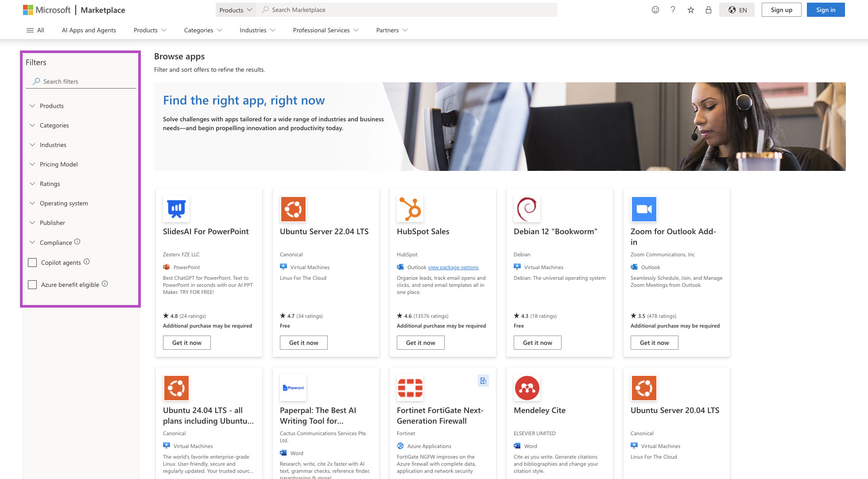Expand the Operating system filter

click(x=64, y=203)
